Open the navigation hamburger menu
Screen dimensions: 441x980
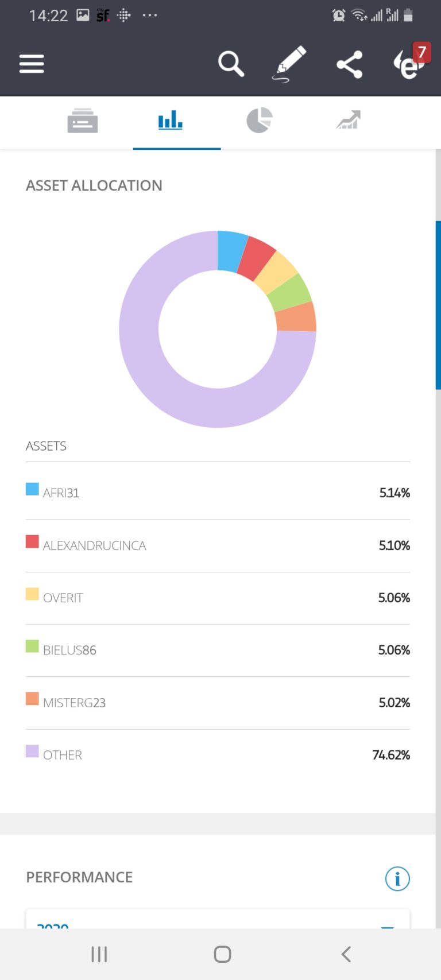click(32, 64)
